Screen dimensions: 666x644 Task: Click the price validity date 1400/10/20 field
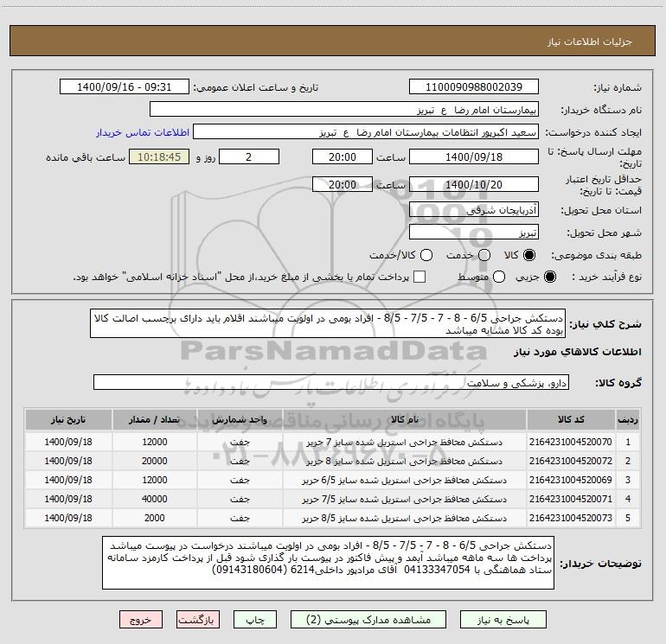[474, 184]
